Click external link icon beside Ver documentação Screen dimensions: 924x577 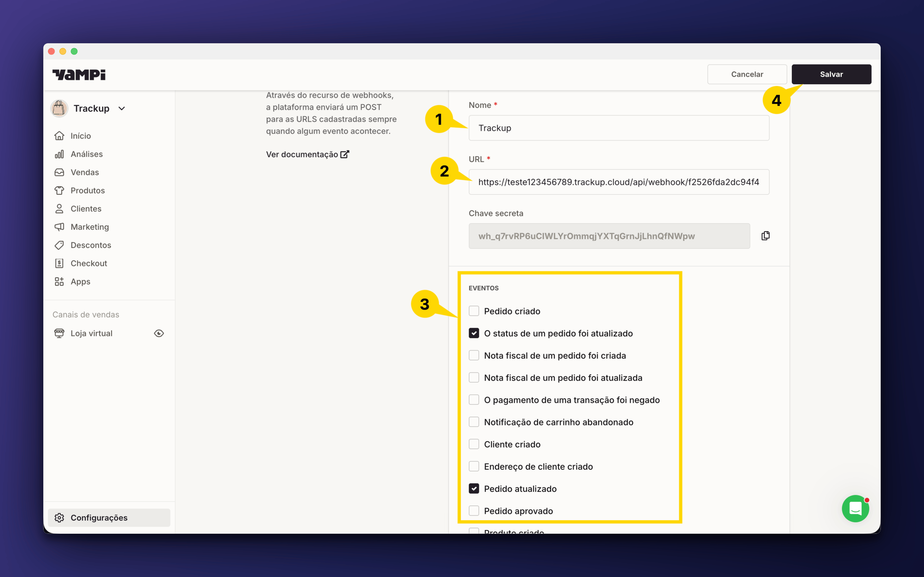point(345,154)
